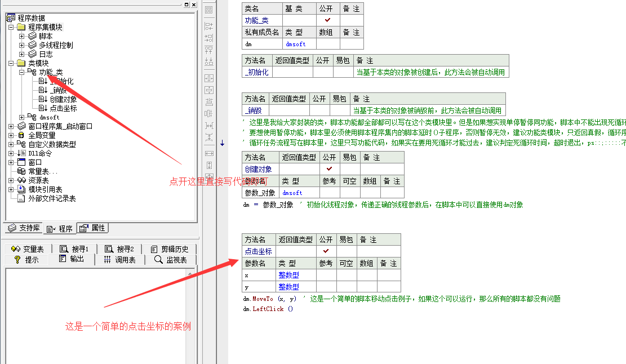
Task: Click the dmsoft class icon in the tree
Action: click(x=32, y=117)
